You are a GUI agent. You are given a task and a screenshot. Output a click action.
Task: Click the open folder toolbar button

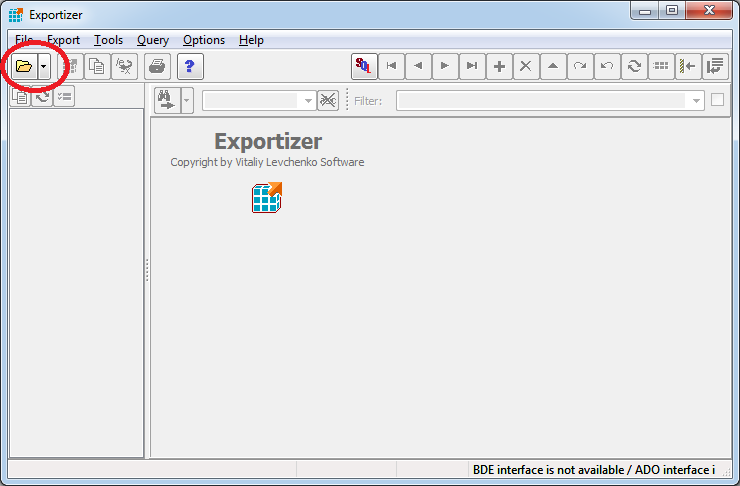click(25, 67)
